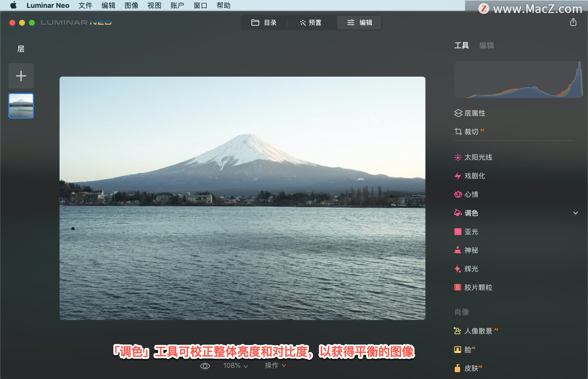The width and height of the screenshot is (588, 379).
Task: Select the 戏剧化 (Dramatize) tool icon
Action: point(457,176)
